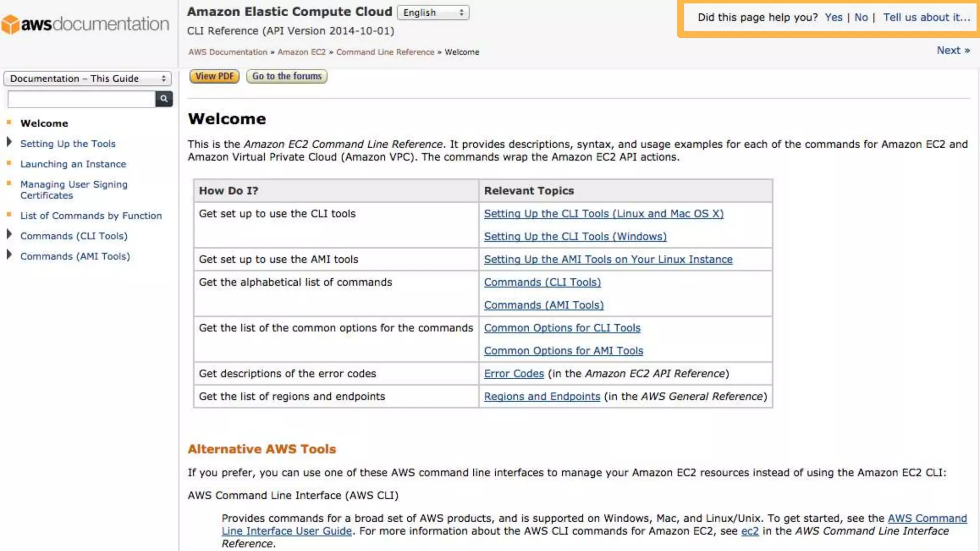The image size is (980, 551).
Task: Expand Commands (AMI Tools) sidebar arrow
Action: click(x=9, y=255)
